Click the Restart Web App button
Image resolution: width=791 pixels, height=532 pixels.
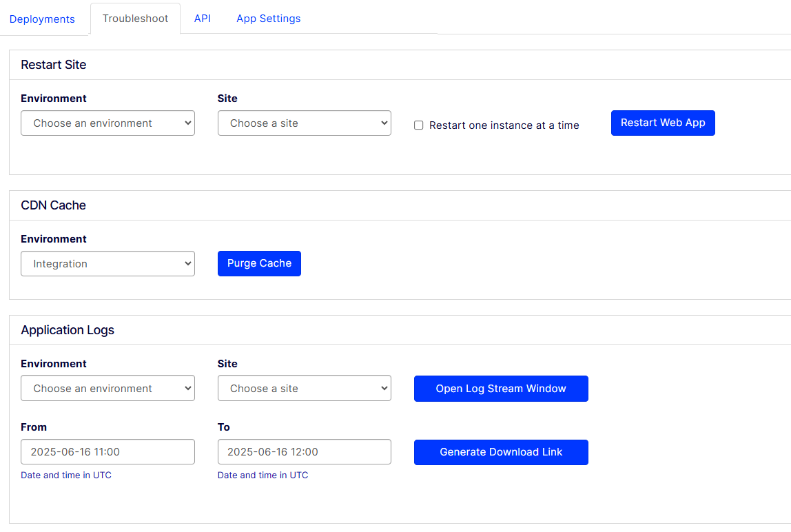(x=663, y=123)
